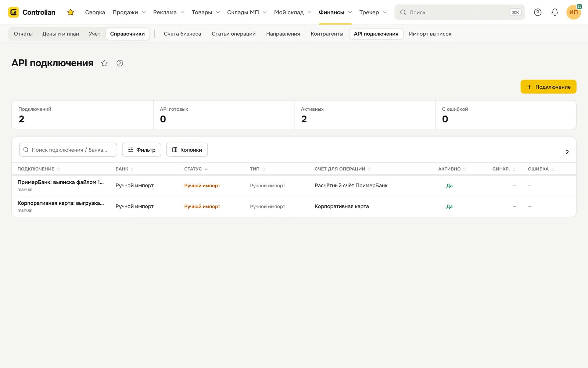Switch to the Отчёты tab
The image size is (588, 368).
[23, 34]
